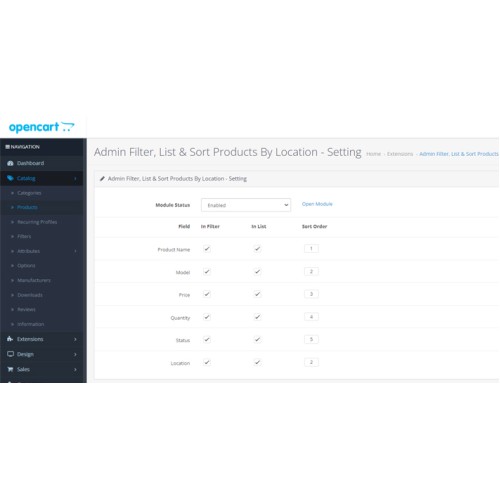The image size is (500, 500).
Task: Click the Open Module link
Action: coord(317,204)
